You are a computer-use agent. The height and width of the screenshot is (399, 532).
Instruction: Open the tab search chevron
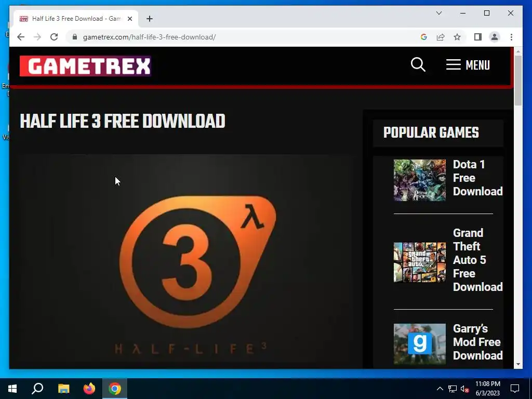point(438,13)
